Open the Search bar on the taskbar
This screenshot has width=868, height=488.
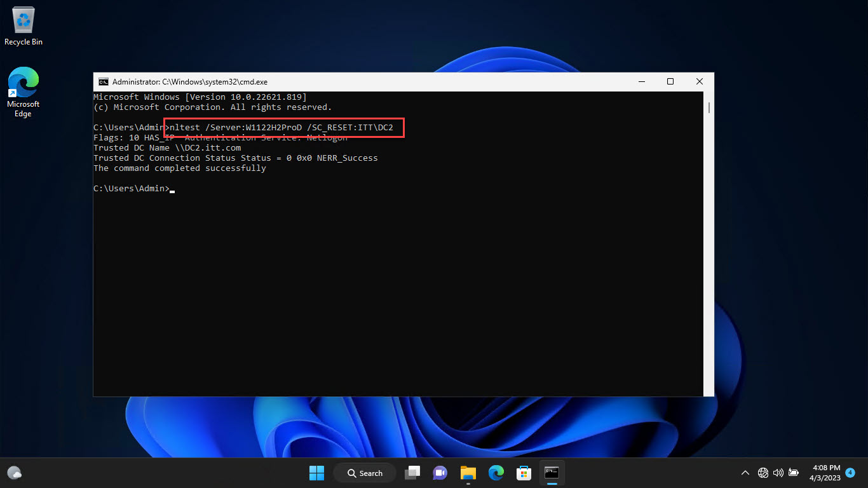(364, 473)
